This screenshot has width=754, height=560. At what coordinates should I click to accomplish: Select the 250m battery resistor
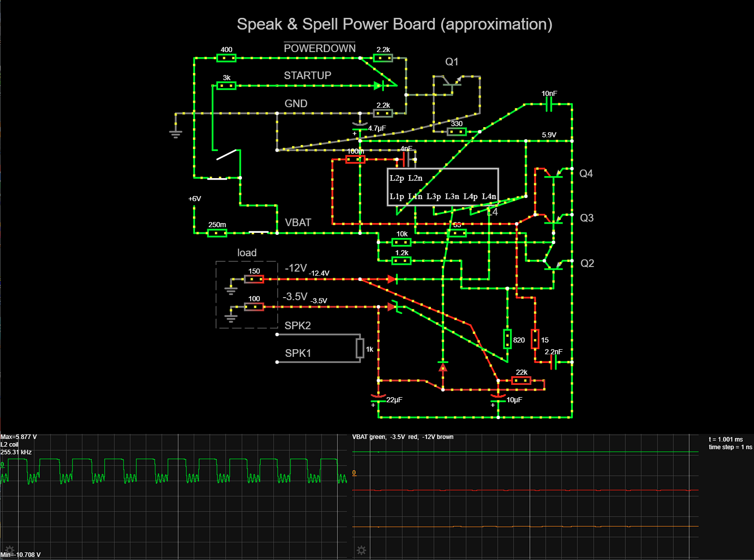tap(217, 233)
